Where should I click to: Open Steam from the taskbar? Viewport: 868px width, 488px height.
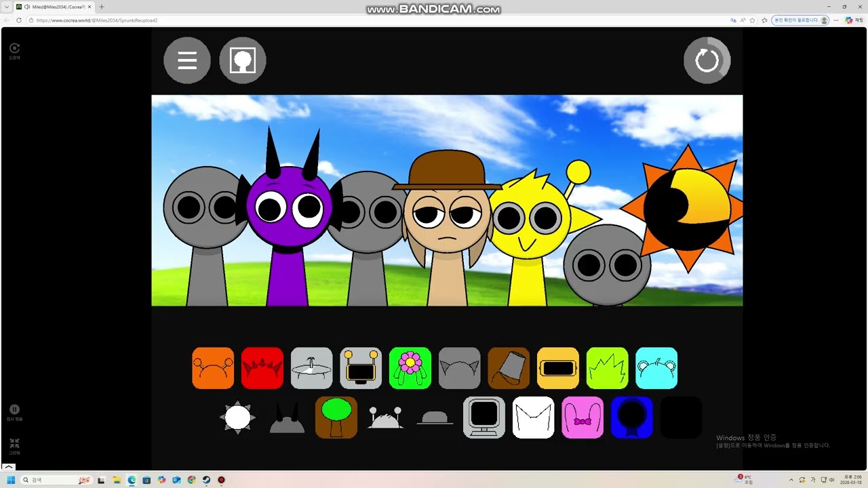(206, 480)
